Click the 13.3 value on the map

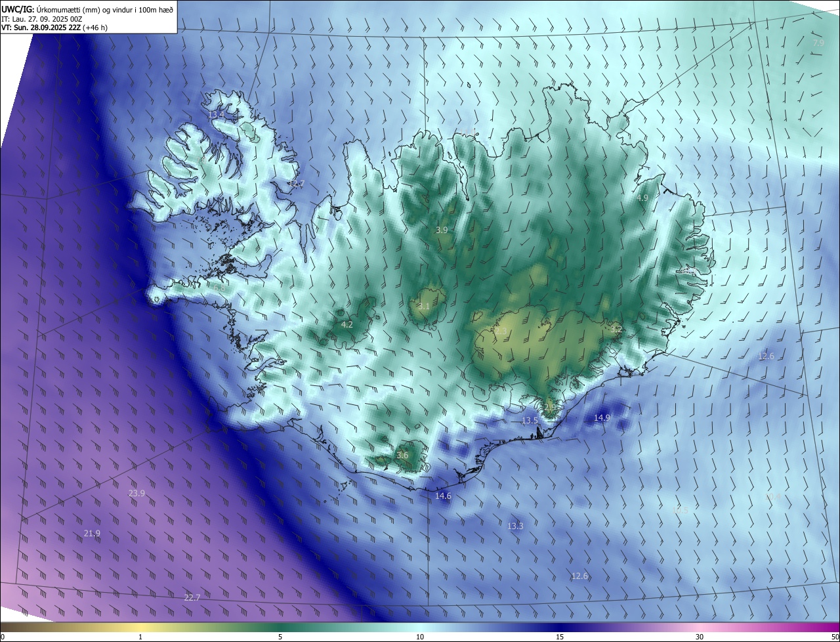515,526
